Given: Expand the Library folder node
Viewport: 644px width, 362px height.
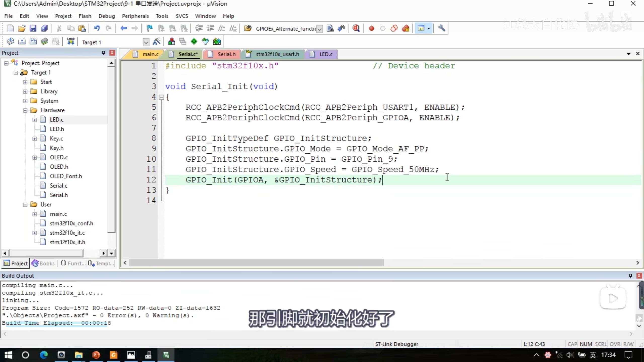Looking at the screenshot, I should pyautogui.click(x=25, y=92).
